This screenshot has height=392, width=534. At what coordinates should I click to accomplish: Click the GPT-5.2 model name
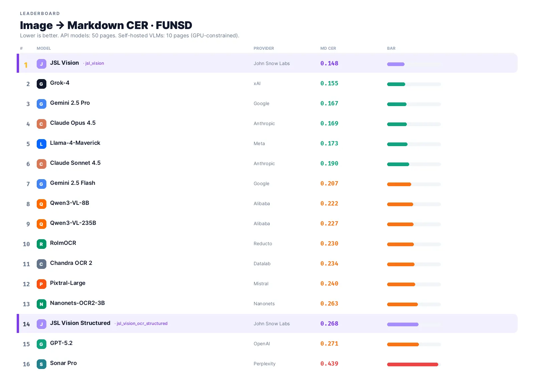point(61,343)
